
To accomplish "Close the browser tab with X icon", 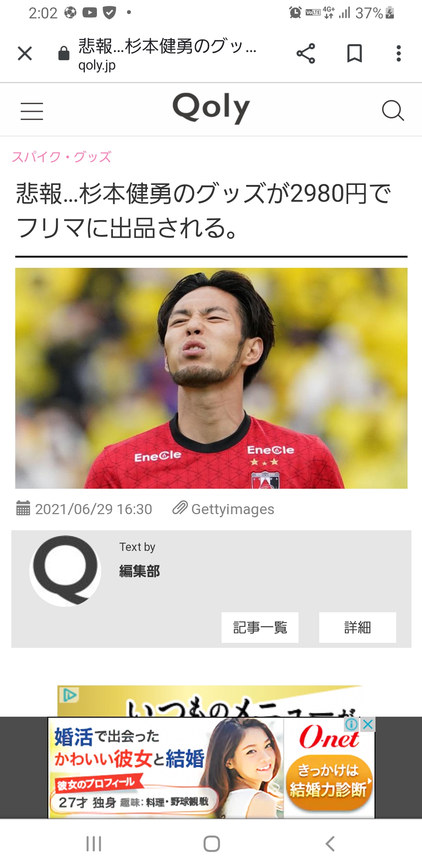I will 25,54.
